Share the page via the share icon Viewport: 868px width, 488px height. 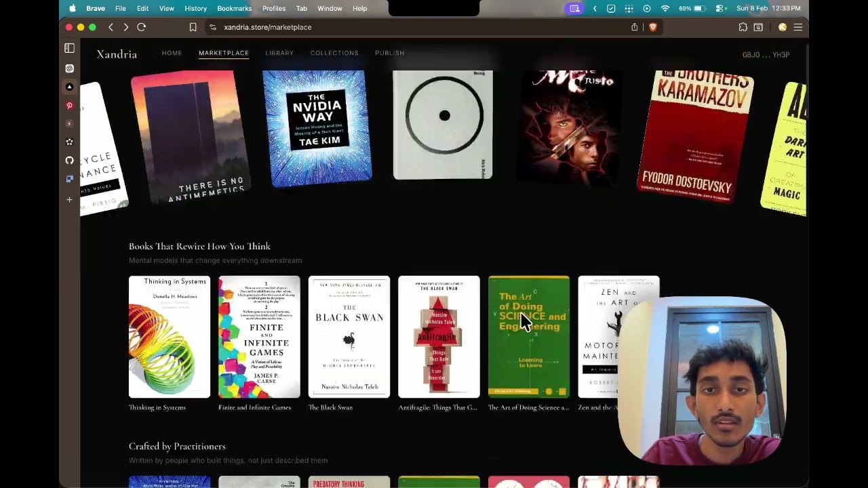[x=635, y=27]
